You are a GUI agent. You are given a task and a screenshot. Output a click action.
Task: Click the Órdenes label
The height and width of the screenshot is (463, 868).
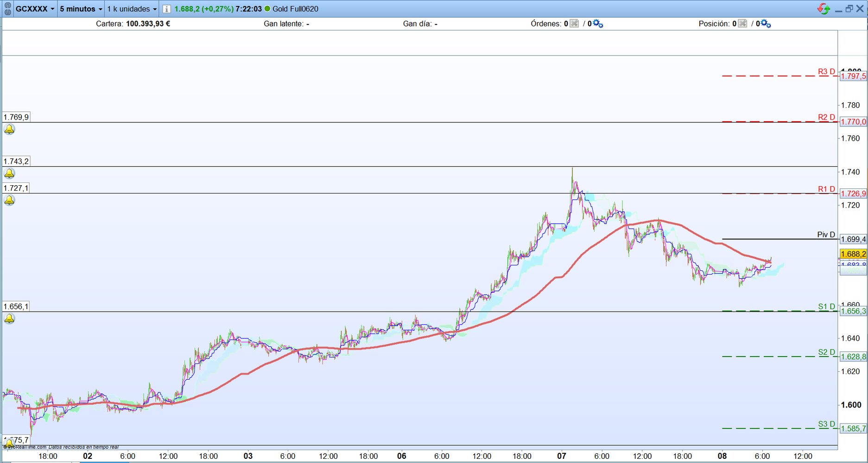click(546, 24)
